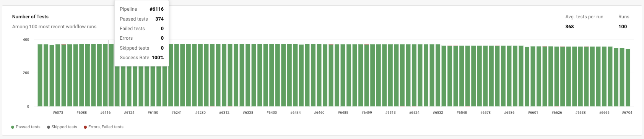Viewport: 644px width, 139px height.
Task: Click the pipeline #6116 number in the tooltip
Action: [157, 9]
